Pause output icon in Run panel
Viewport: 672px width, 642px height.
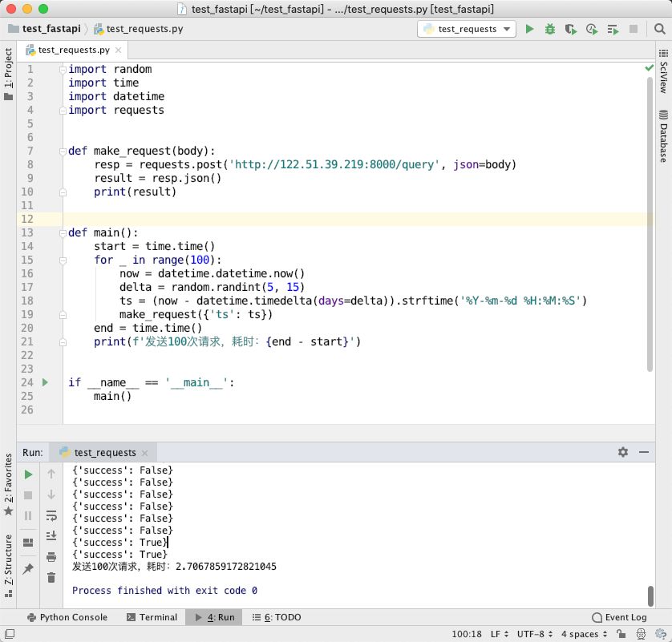[x=28, y=515]
